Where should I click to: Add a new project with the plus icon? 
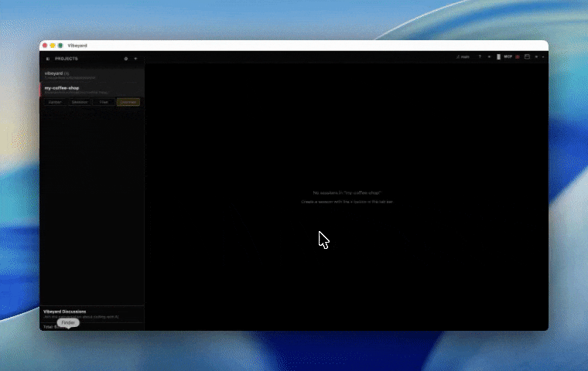coord(135,59)
